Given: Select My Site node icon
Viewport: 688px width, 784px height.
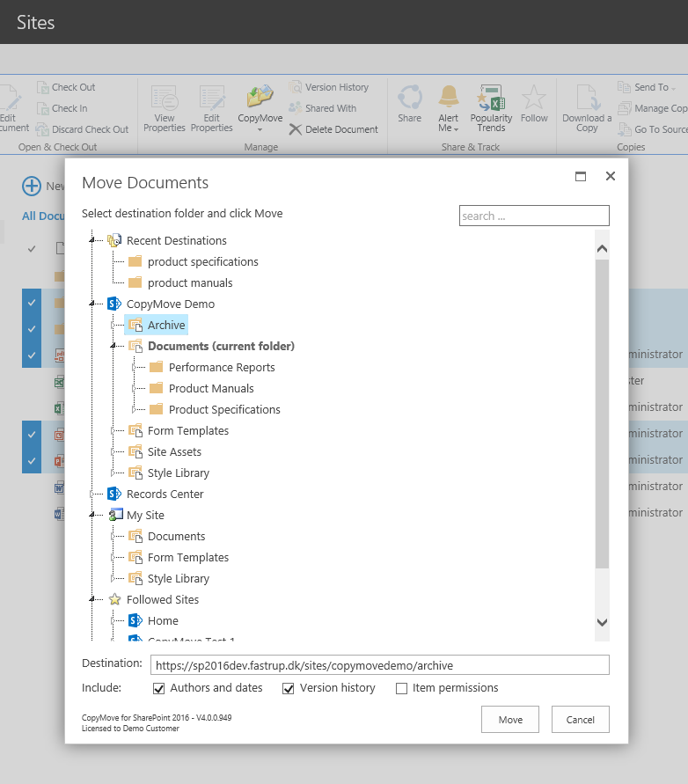Looking at the screenshot, I should pos(115,515).
